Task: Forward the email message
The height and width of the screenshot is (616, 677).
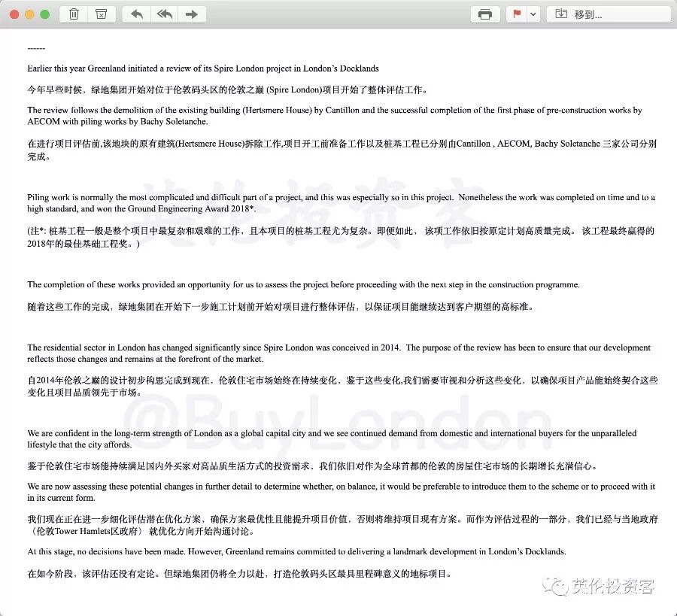Action: coord(192,14)
